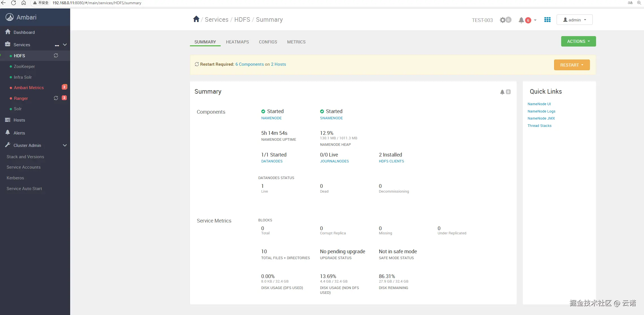This screenshot has height=315, width=644.
Task: Switch to the HEATMAPS tab
Action: [x=237, y=42]
